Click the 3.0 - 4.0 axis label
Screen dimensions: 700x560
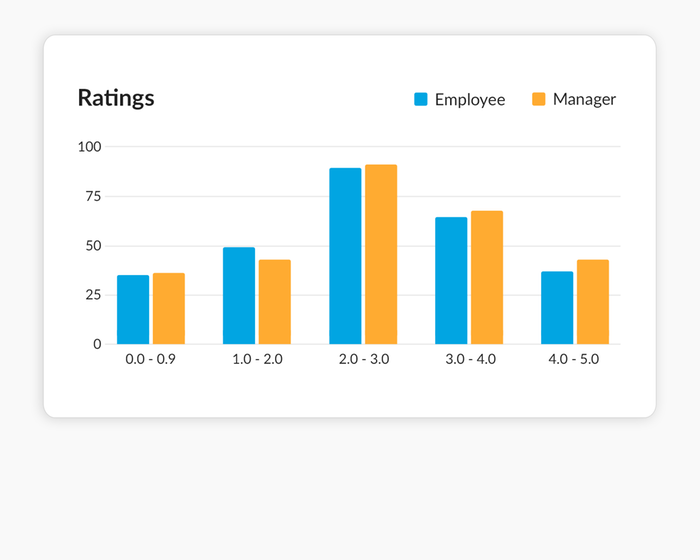click(x=469, y=359)
